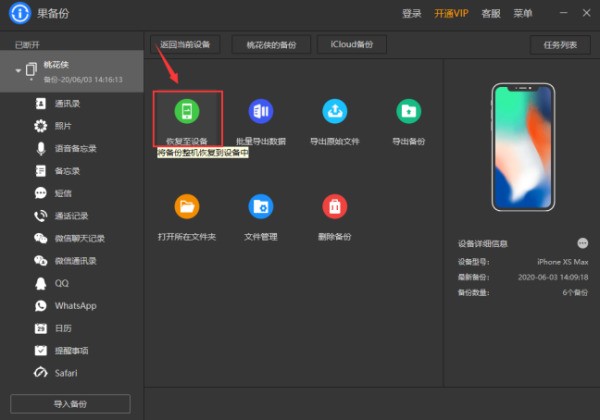Click the device info more-options bubble

click(582, 243)
